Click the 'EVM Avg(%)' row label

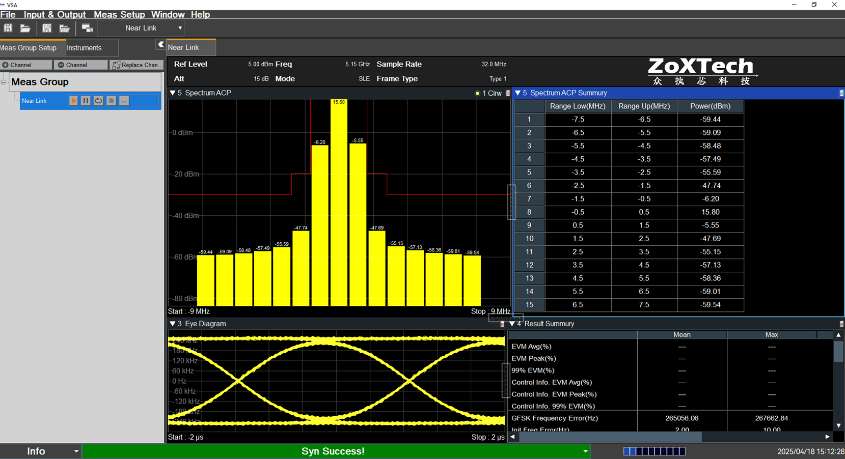pyautogui.click(x=531, y=347)
